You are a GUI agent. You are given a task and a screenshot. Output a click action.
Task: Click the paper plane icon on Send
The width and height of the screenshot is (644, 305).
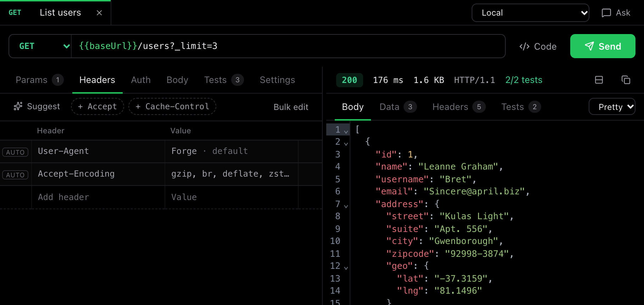tap(589, 46)
